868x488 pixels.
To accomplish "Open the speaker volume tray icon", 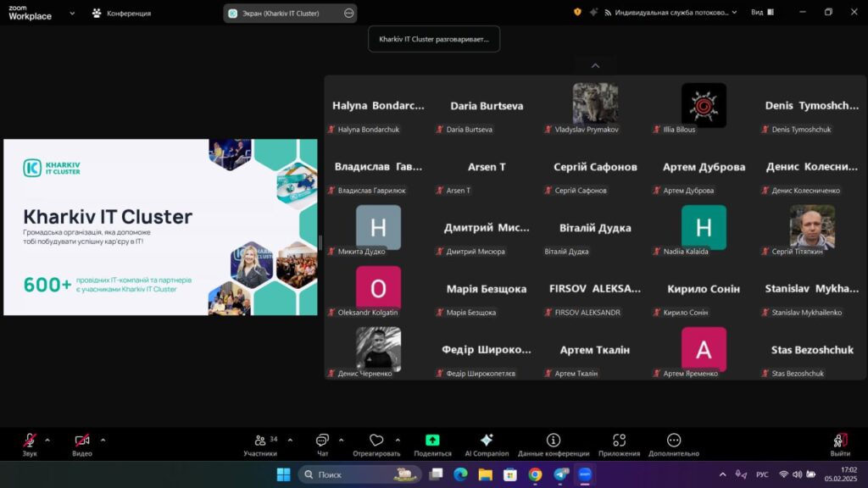I will point(797,474).
